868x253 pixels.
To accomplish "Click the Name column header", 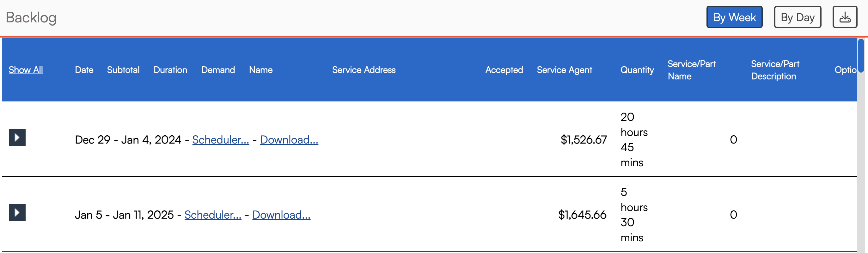I will (x=260, y=70).
